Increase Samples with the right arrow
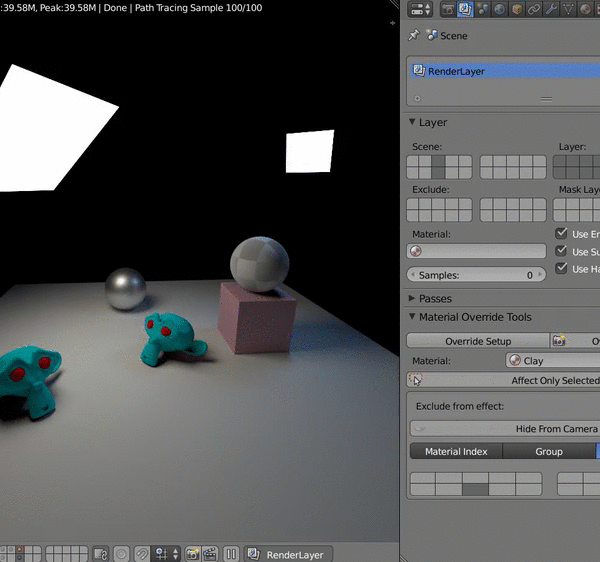 [x=540, y=274]
